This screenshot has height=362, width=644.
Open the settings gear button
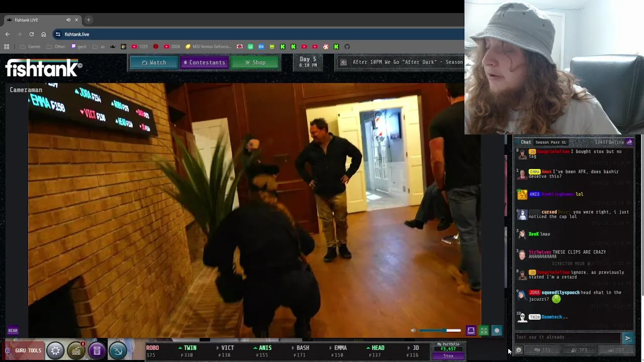(55, 350)
